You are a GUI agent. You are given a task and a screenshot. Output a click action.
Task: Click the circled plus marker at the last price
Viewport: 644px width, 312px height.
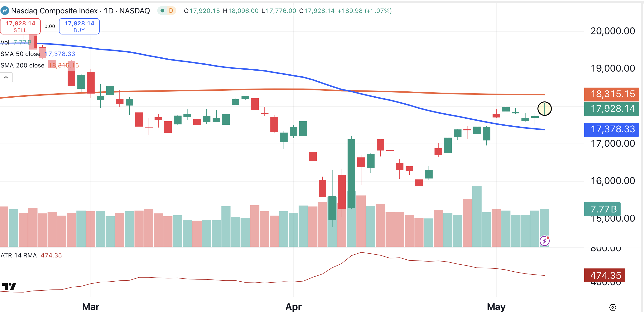click(x=544, y=109)
